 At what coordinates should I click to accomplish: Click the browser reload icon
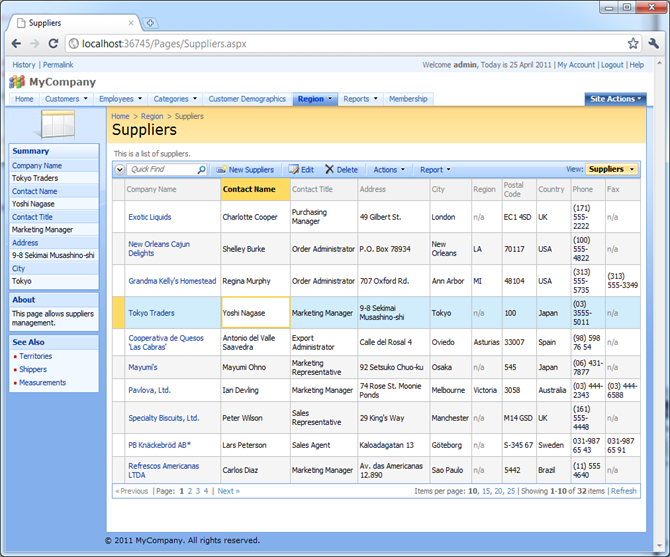tap(54, 44)
